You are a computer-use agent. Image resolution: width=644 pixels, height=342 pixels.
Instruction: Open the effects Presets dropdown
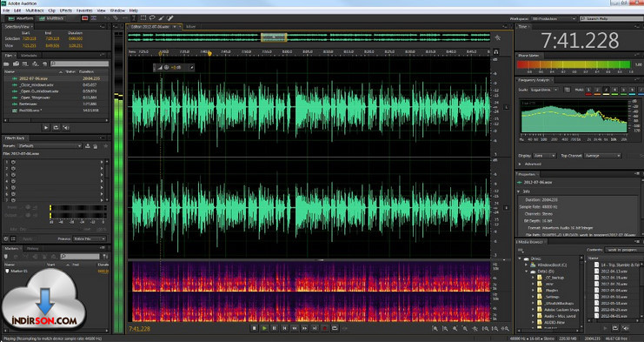point(50,146)
